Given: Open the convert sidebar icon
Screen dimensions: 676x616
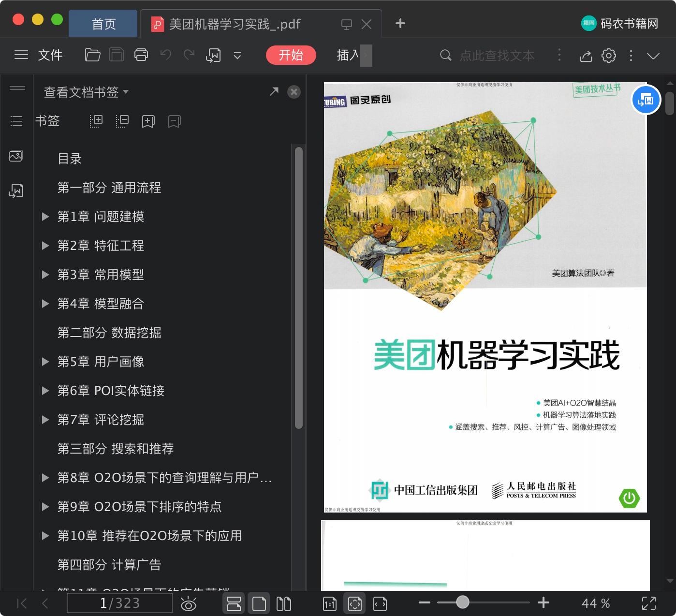Looking at the screenshot, I should pyautogui.click(x=16, y=191).
